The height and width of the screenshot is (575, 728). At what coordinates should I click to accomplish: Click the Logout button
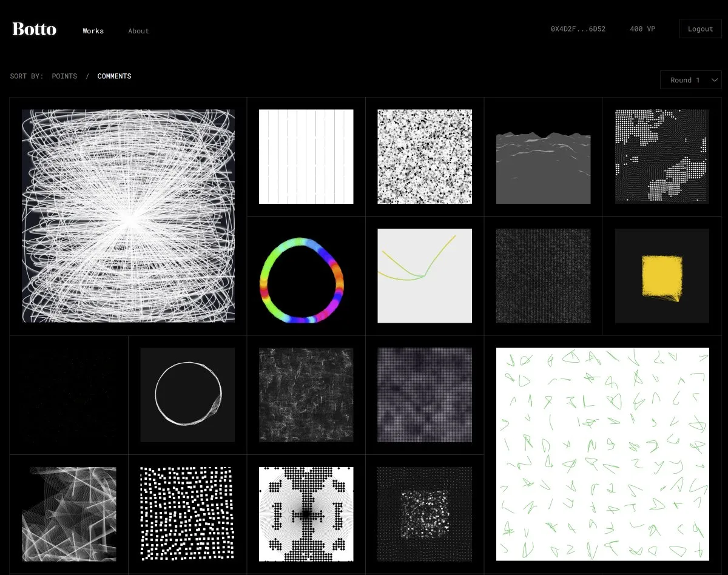700,29
